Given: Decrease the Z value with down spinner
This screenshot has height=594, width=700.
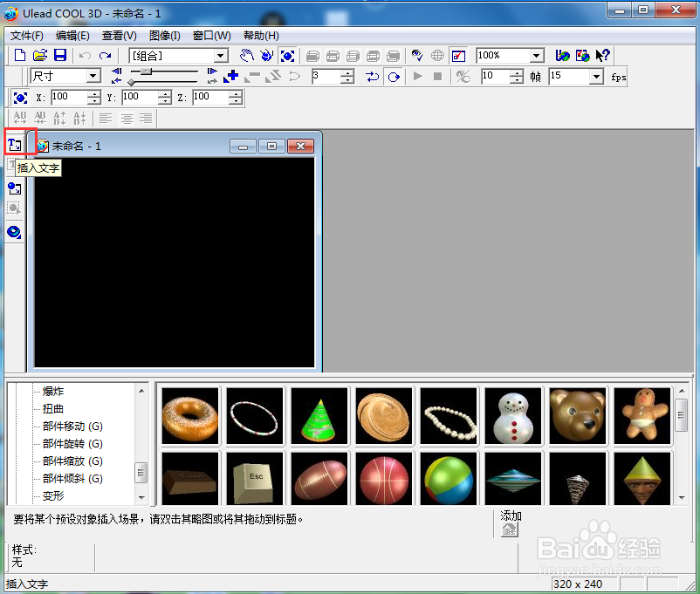Looking at the screenshot, I should pos(236,101).
